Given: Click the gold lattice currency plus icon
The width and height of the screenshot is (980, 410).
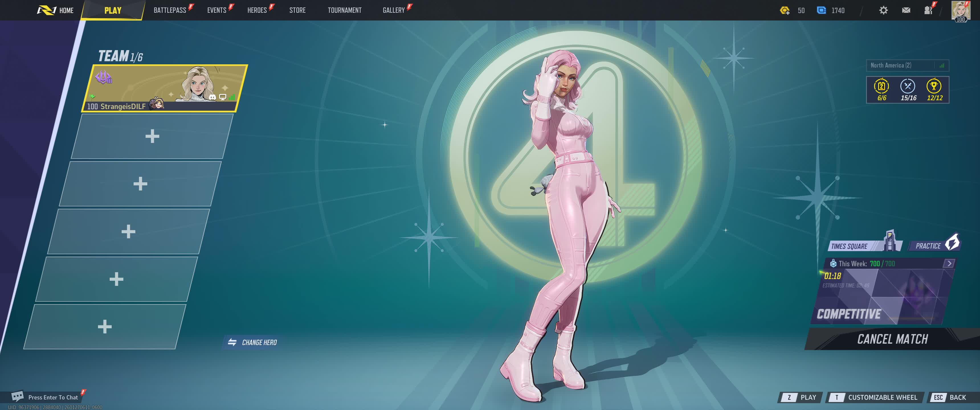Looking at the screenshot, I should (785, 10).
